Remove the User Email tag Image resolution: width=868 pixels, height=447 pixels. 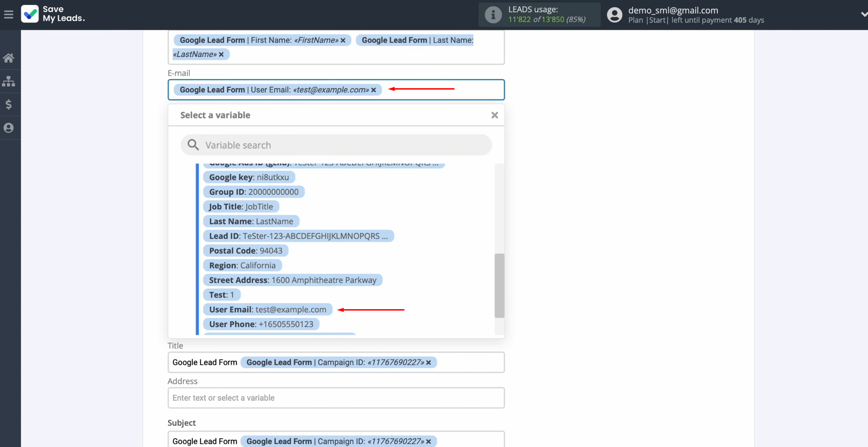[x=374, y=90]
